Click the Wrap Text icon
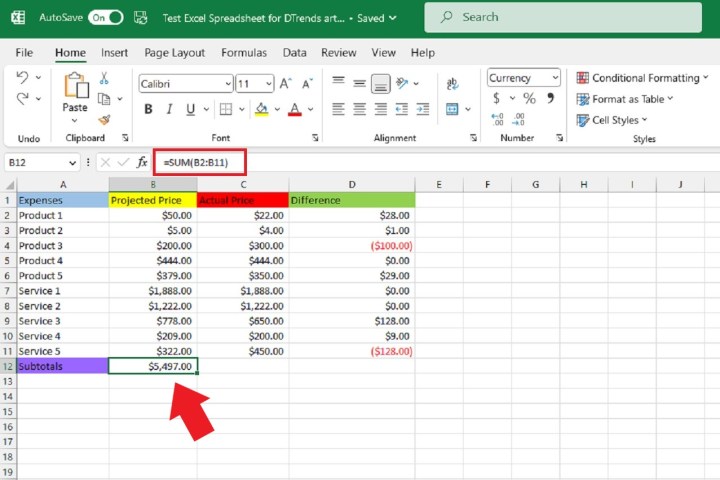This screenshot has width=720, height=480. pos(452,84)
